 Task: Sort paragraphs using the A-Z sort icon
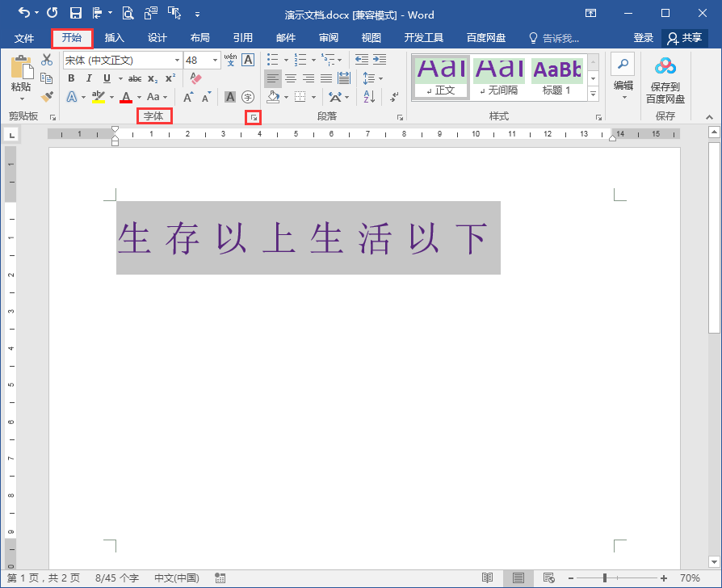tap(369, 97)
